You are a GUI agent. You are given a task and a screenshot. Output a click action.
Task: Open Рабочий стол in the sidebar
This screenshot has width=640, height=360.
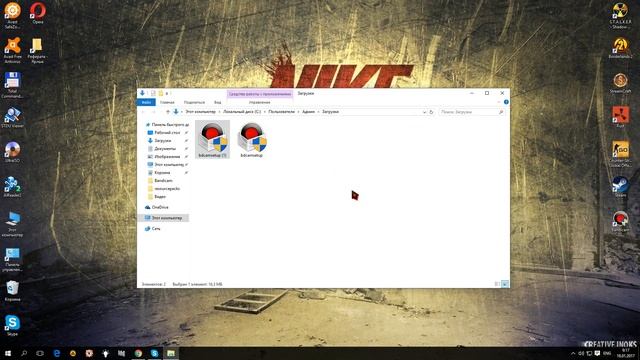tap(167, 133)
